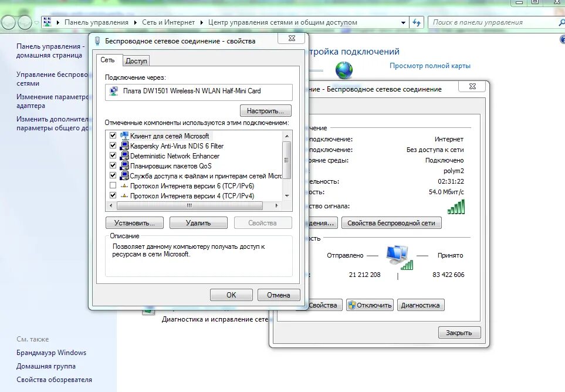Image resolution: width=565 pixels, height=392 pixels.
Task: Click the TCP/IPv6 protocol icon
Action: pos(124,186)
